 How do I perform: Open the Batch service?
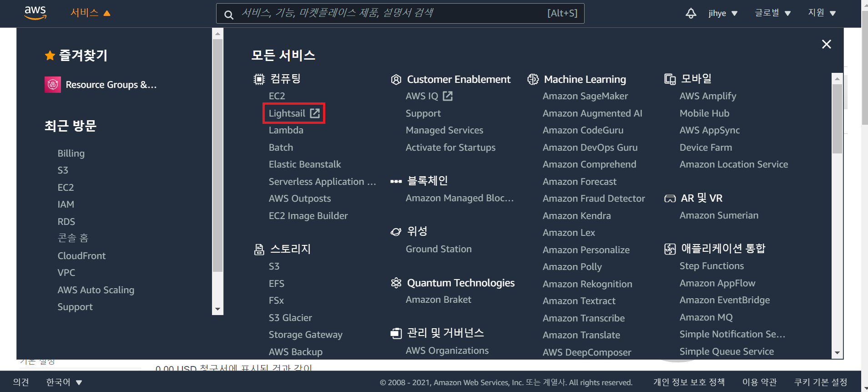coord(281,148)
